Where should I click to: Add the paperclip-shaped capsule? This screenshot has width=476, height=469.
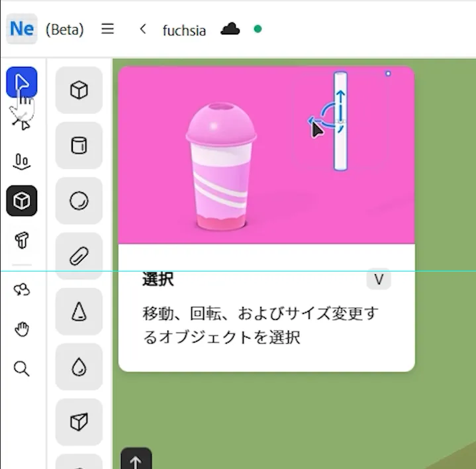click(79, 256)
